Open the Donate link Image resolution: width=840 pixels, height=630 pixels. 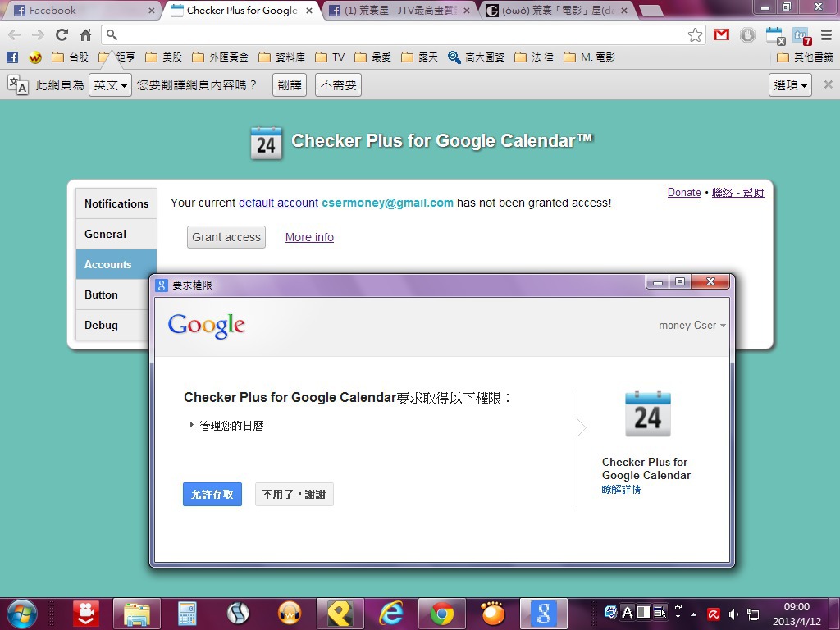(x=684, y=192)
